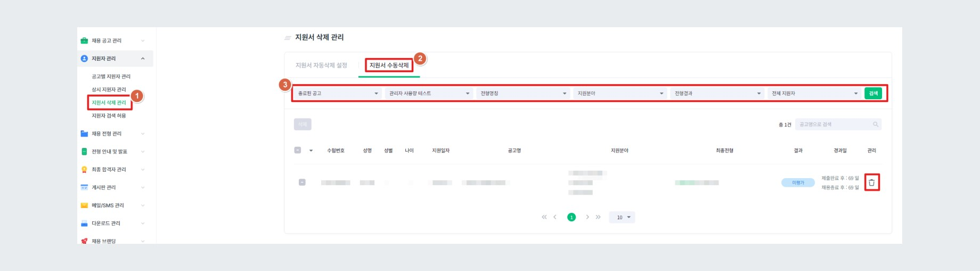Open 지원서 삭제 관리 submenu

click(x=109, y=102)
